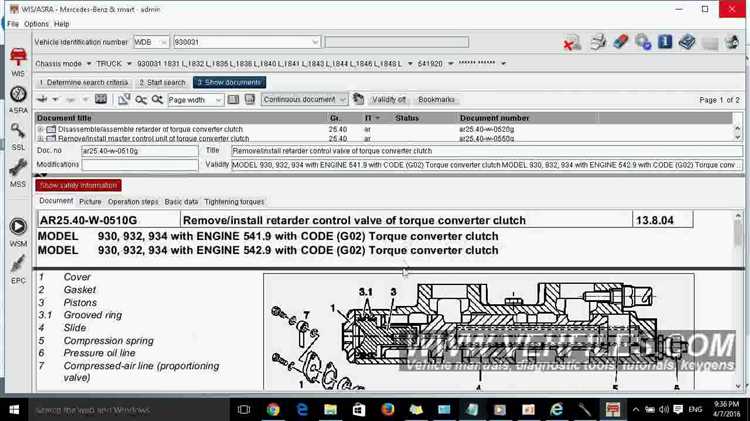This screenshot has width=750, height=421.
Task: Click the printer icon in top toolbar
Action: coord(598,42)
